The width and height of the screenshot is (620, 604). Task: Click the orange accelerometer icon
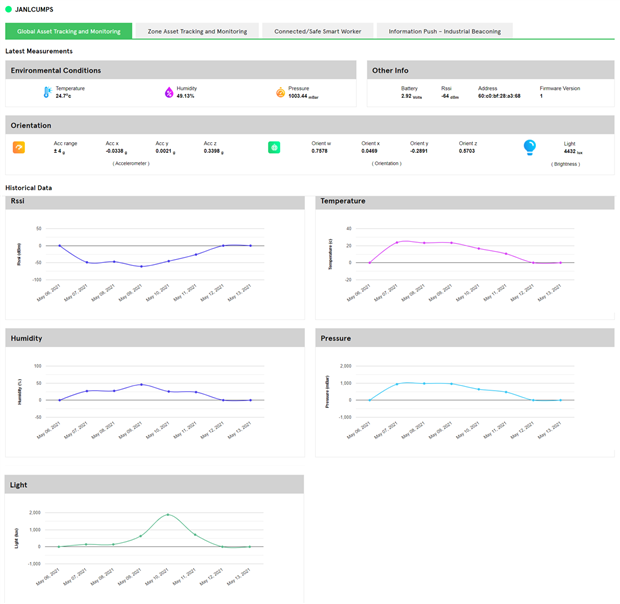point(19,147)
